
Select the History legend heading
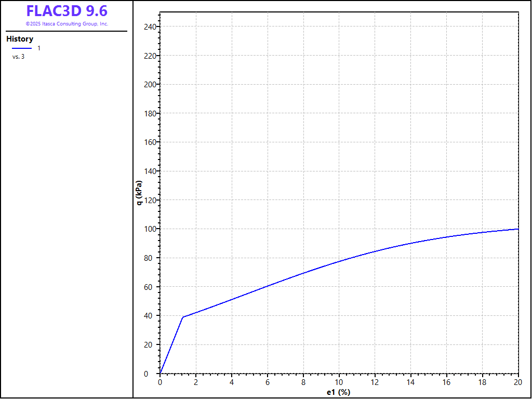coord(20,39)
